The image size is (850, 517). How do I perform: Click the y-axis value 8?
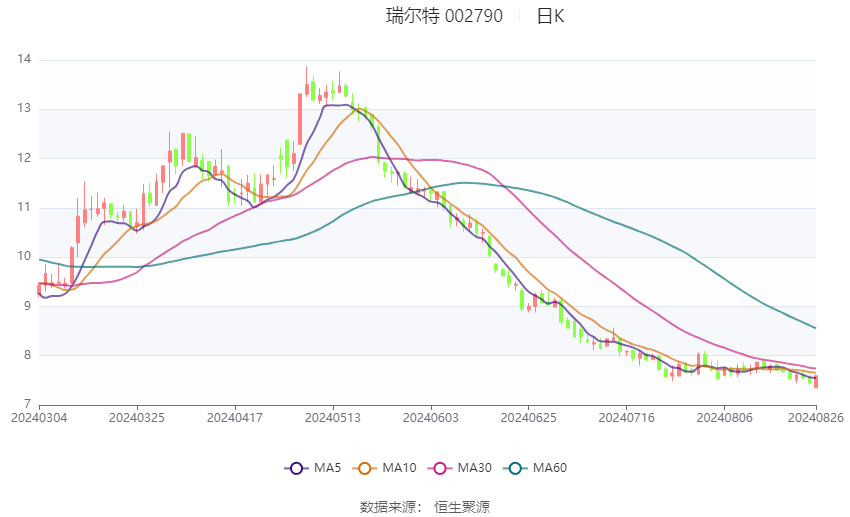tap(27, 355)
